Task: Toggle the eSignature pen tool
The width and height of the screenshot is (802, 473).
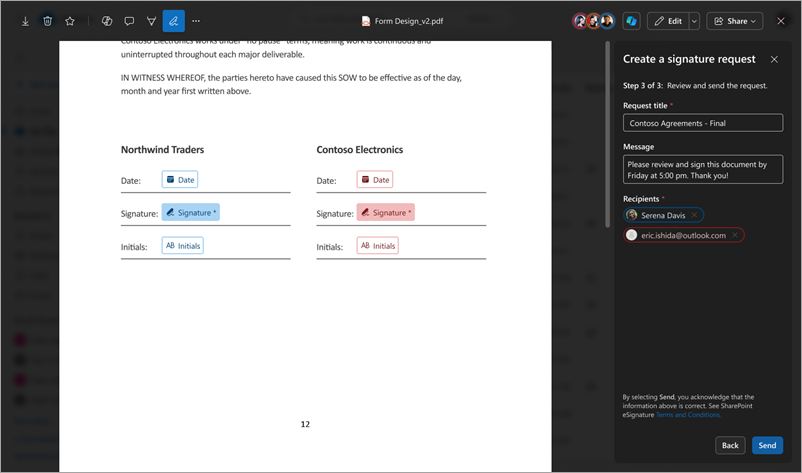Action: point(174,21)
